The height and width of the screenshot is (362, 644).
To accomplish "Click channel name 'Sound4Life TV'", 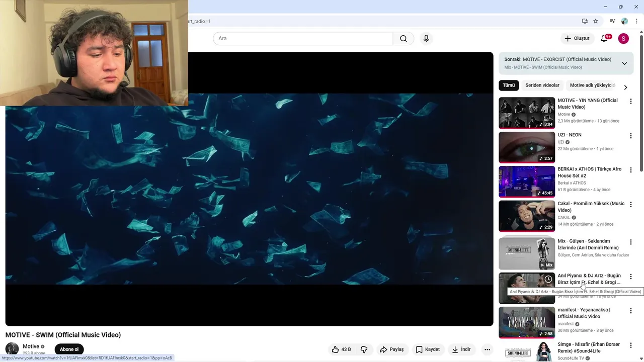I will [x=571, y=358].
